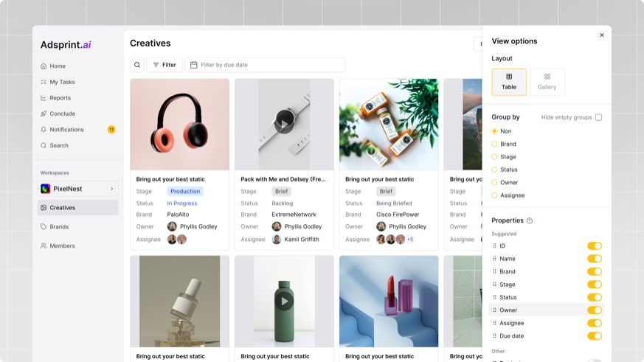Switch layout to Gallery
This screenshot has width=644, height=362.
[547, 82]
